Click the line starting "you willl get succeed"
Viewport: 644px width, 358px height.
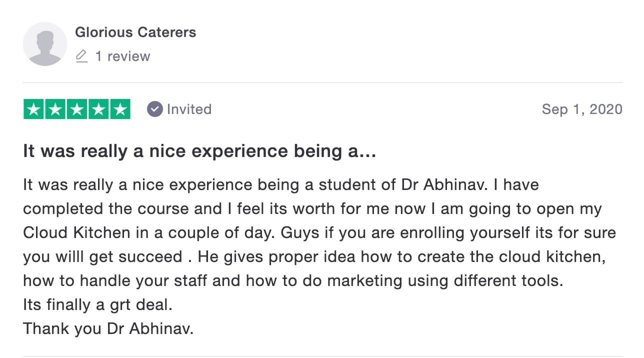[314, 257]
